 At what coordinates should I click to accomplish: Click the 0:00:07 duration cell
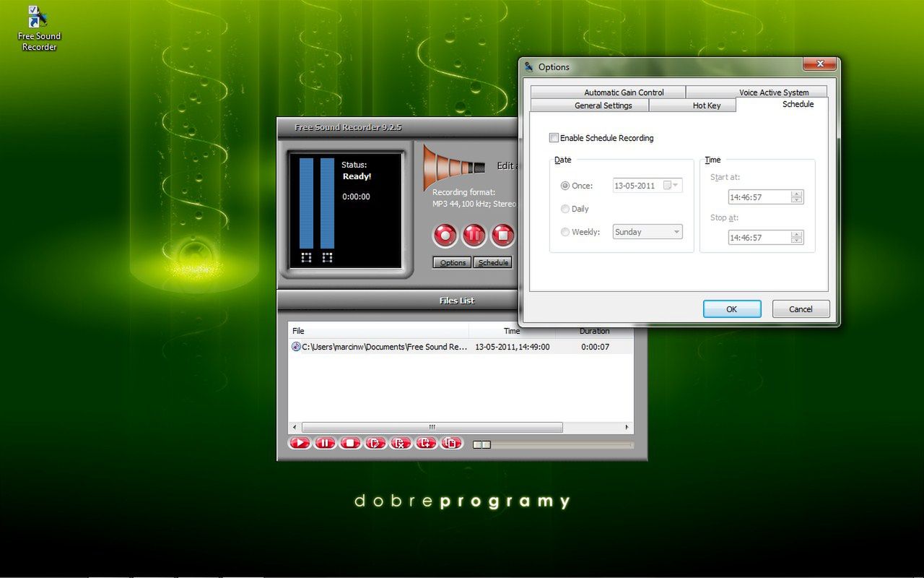coord(595,347)
